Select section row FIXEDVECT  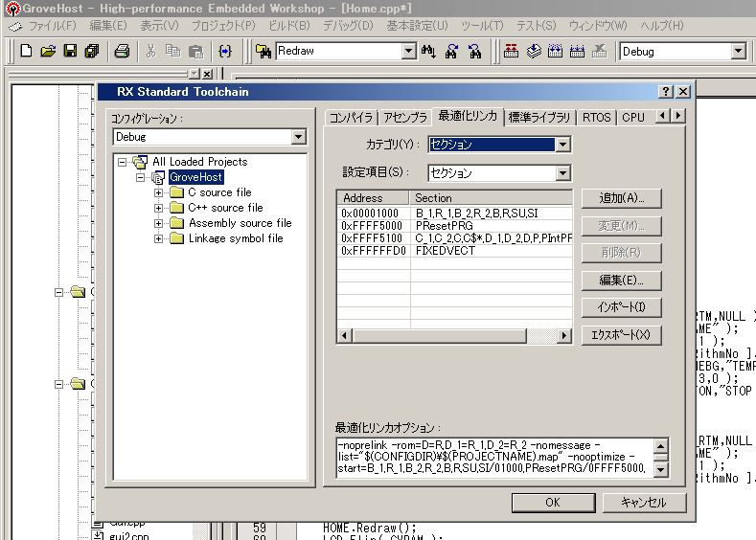click(x=455, y=251)
